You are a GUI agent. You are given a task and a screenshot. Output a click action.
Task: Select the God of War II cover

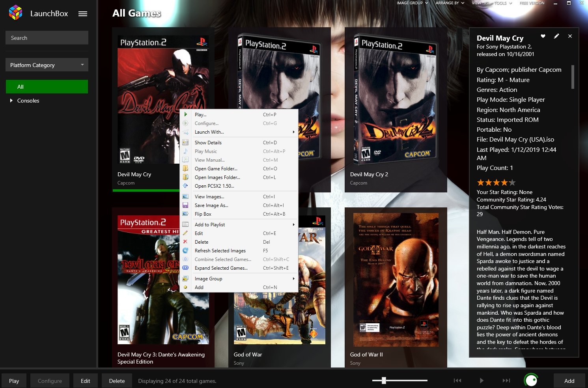point(396,280)
